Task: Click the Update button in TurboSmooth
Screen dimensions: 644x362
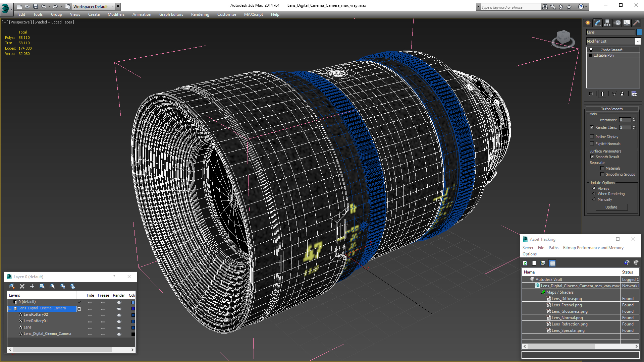Action: point(611,207)
